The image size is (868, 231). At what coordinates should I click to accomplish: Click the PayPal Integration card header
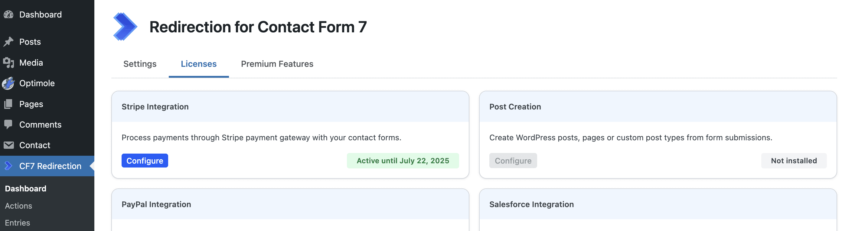[290, 204]
